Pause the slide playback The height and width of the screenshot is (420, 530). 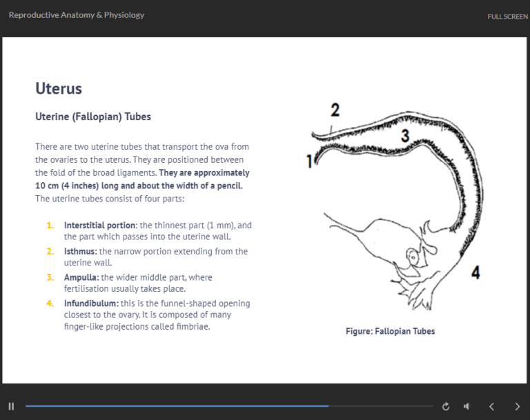11,406
